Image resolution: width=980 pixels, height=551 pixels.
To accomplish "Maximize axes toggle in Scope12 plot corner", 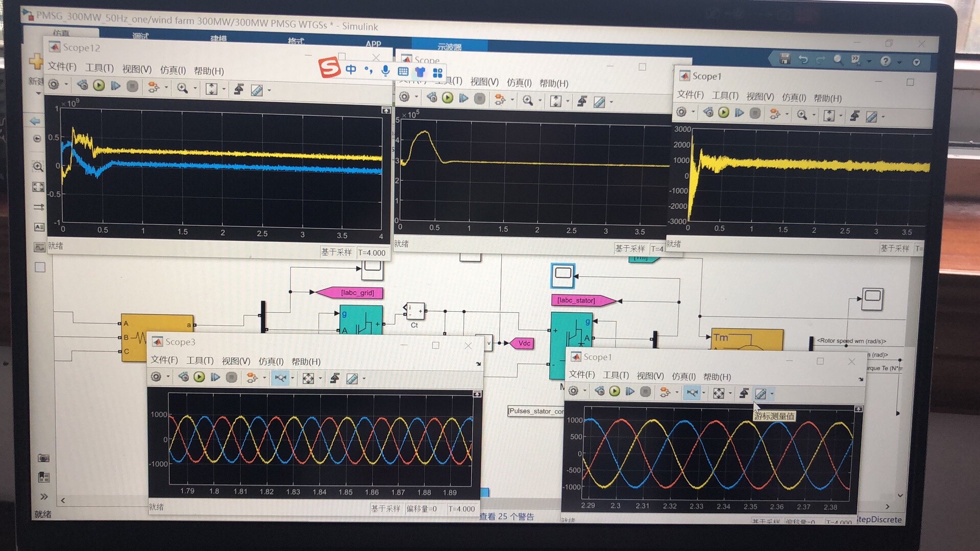I will pos(386,110).
